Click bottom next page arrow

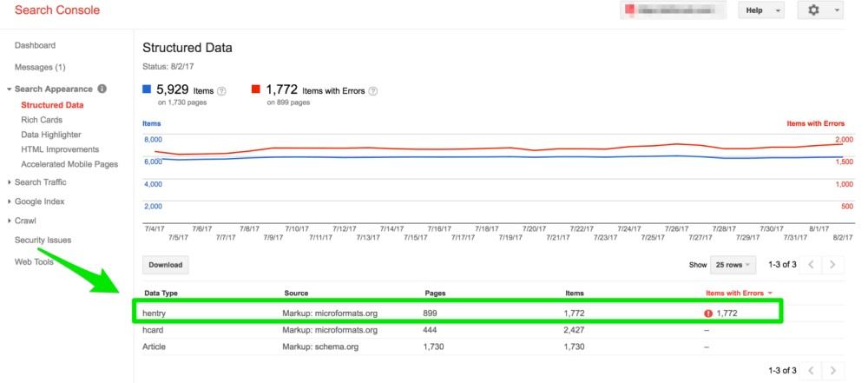coord(832,371)
